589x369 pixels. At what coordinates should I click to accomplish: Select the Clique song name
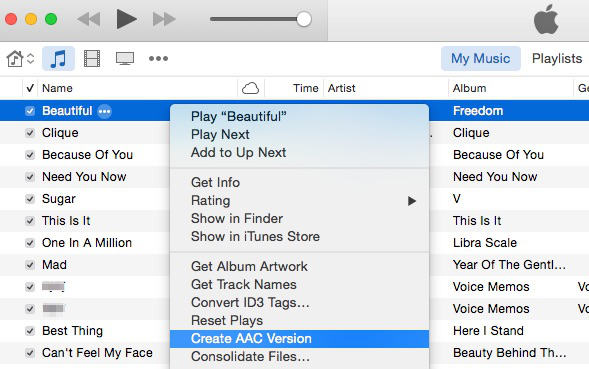[x=60, y=133]
